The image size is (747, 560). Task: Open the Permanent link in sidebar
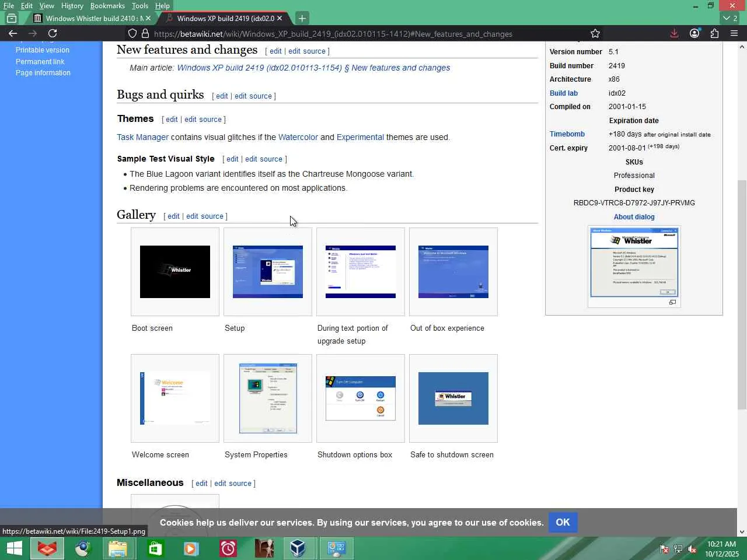click(x=40, y=62)
